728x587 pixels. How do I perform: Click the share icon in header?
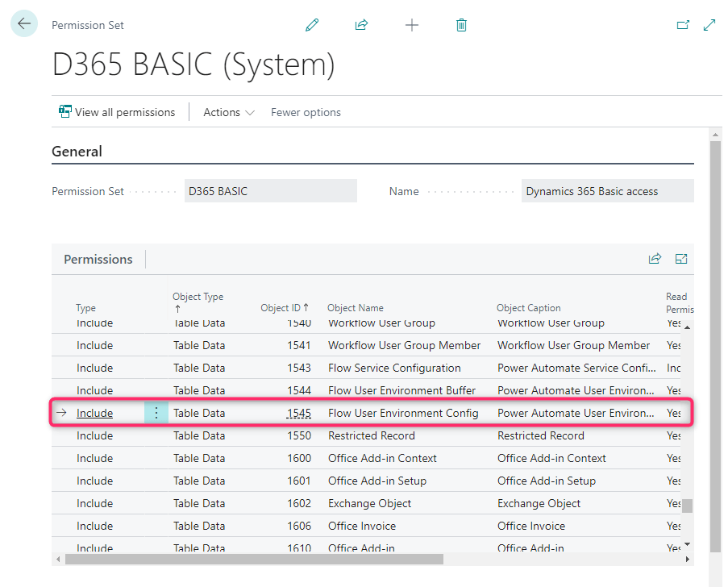click(x=361, y=25)
